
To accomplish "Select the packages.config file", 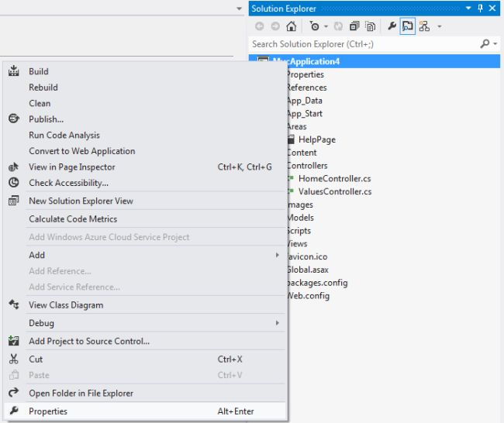I will tap(317, 283).
